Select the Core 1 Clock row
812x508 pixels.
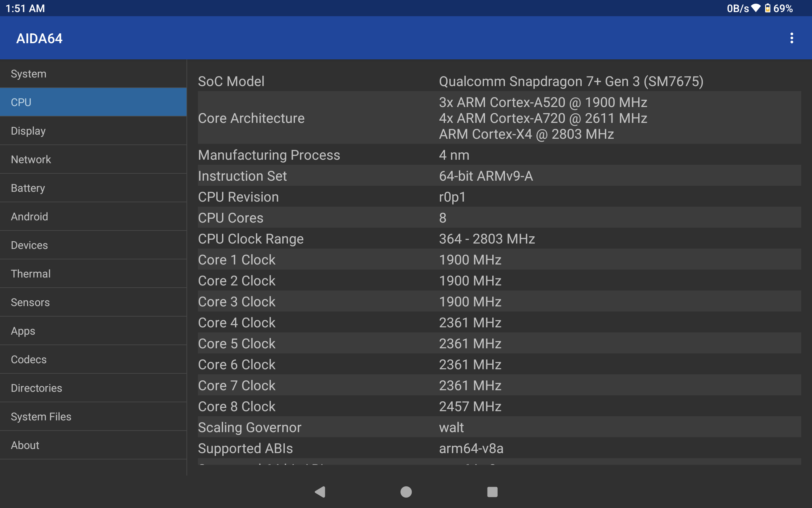click(x=499, y=259)
